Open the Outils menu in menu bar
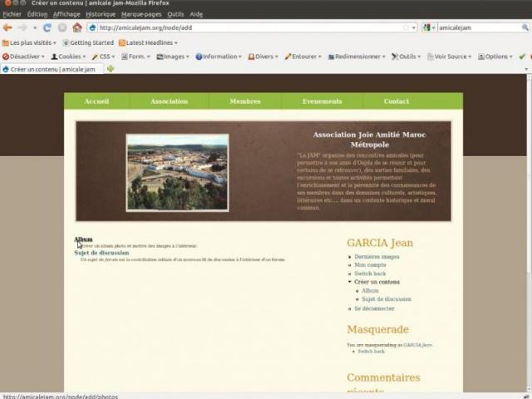532x399 pixels. (175, 14)
